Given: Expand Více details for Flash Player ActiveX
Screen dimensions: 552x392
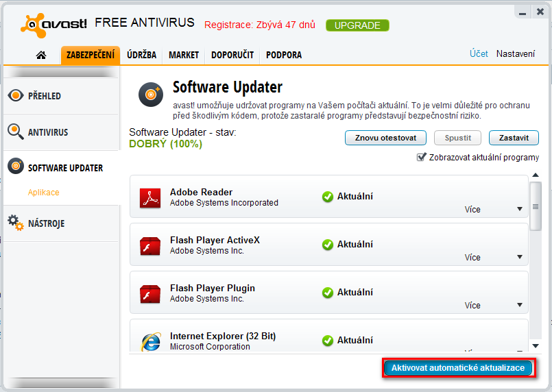Looking at the screenshot, I should click(x=520, y=258).
